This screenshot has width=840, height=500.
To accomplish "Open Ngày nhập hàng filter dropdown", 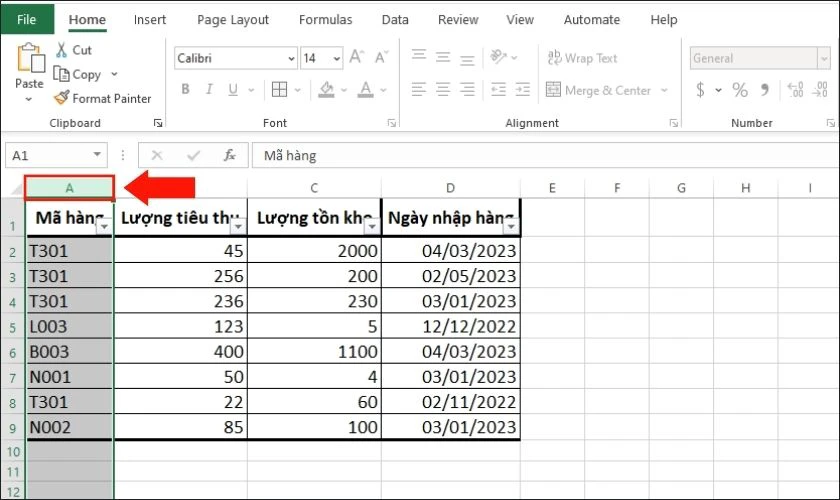I will pos(511,227).
